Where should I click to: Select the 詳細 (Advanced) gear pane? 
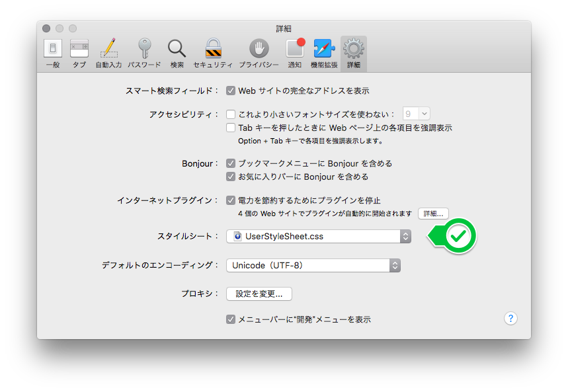point(354,54)
